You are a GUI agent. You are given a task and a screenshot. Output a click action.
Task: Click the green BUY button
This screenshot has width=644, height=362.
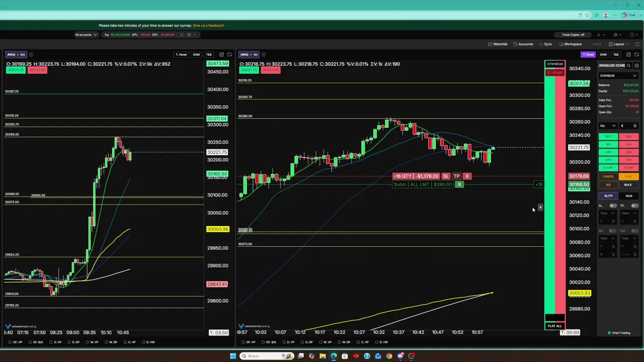(x=608, y=137)
